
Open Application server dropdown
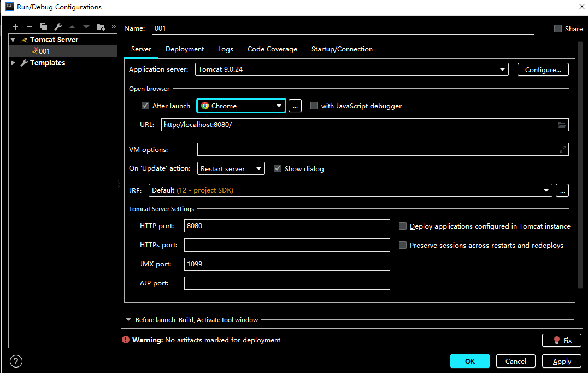[x=352, y=69]
